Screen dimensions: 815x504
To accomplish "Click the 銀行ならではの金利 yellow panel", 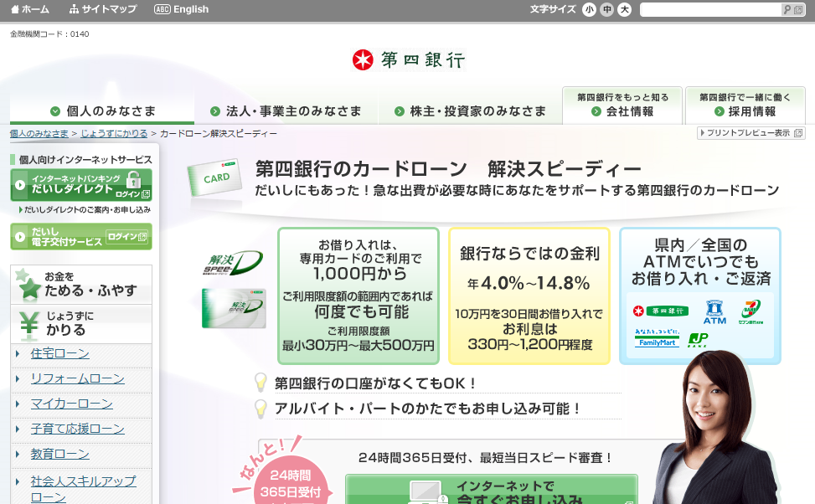I will (x=529, y=296).
